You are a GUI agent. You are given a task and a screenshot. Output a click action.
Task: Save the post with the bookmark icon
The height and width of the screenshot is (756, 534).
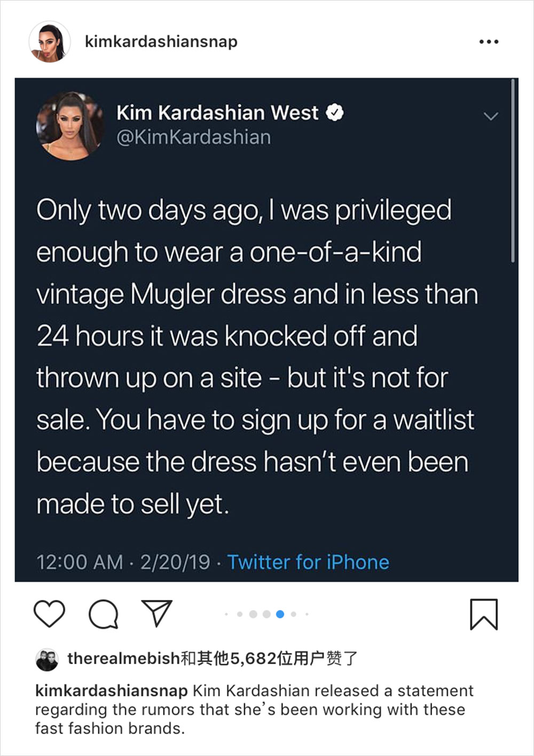(484, 614)
